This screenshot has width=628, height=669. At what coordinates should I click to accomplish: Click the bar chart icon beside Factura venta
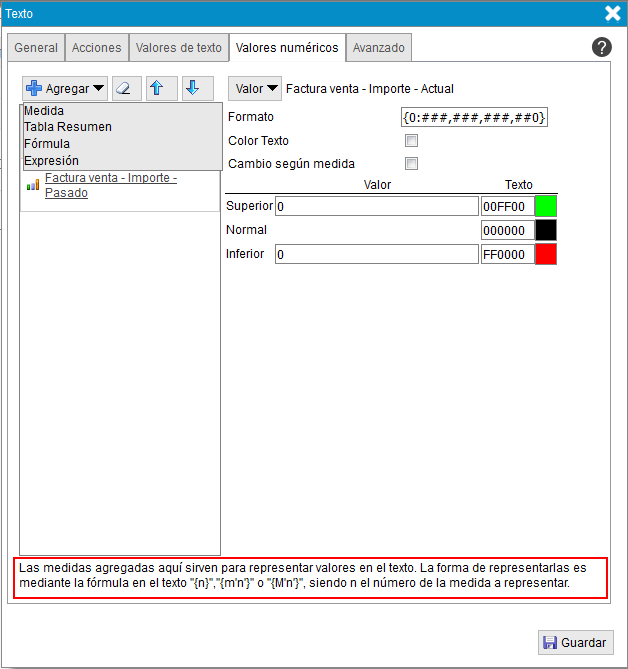click(33, 185)
